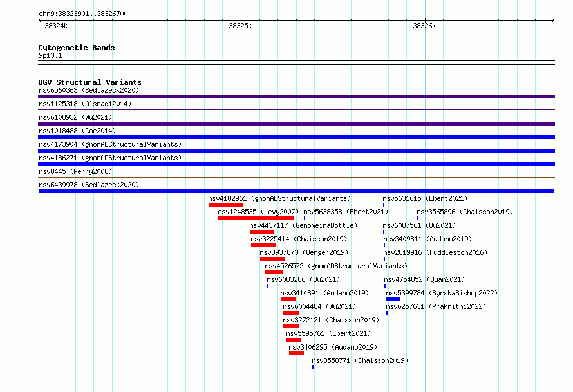Screen dimensions: 573x392
Task: Open nsv6087561 (Wu2021) label
Action: [x=419, y=225]
